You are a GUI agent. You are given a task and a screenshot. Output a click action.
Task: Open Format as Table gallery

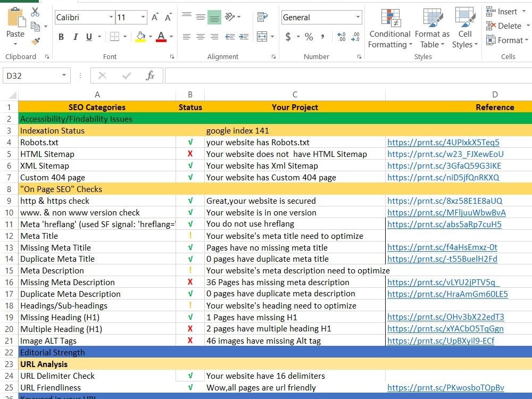432,29
